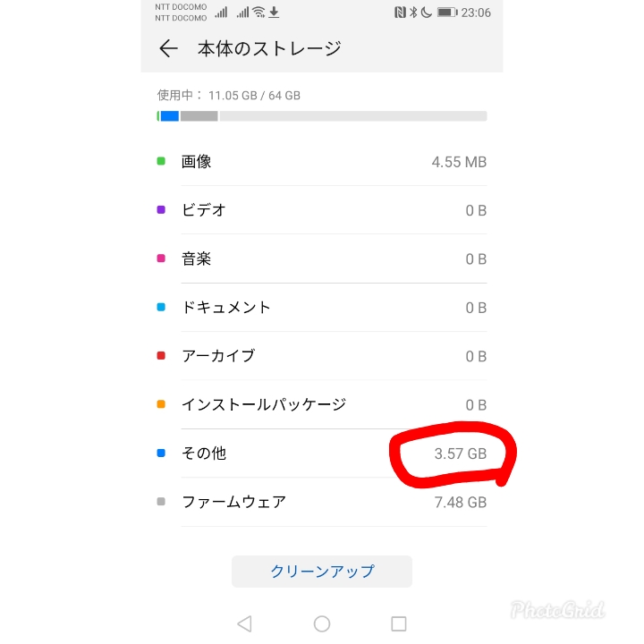Tap the クリーンアップ button
Screen dimensions: 644x644
pyautogui.click(x=322, y=571)
